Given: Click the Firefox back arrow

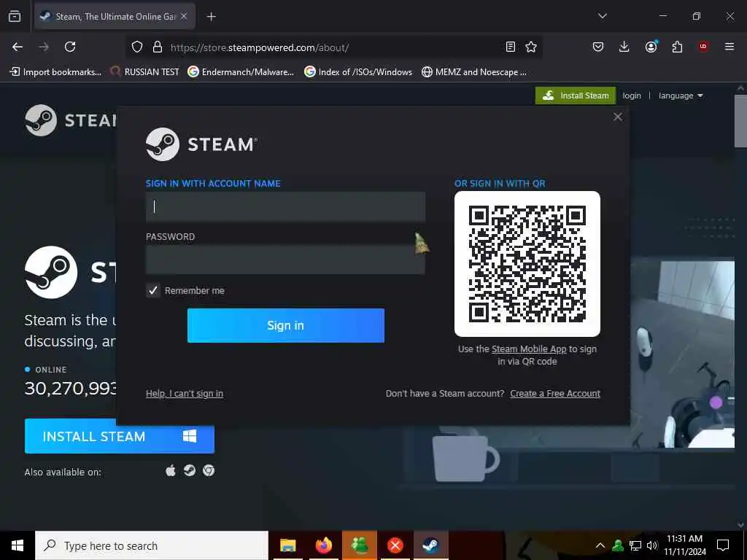Looking at the screenshot, I should click(18, 47).
